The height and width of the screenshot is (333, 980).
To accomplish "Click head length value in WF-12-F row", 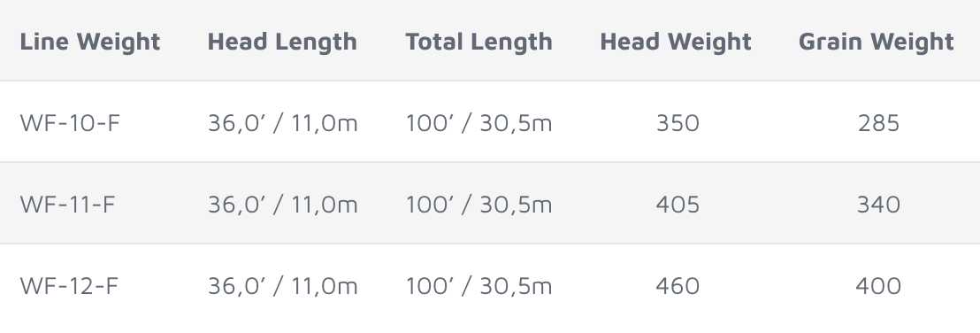I will [282, 286].
